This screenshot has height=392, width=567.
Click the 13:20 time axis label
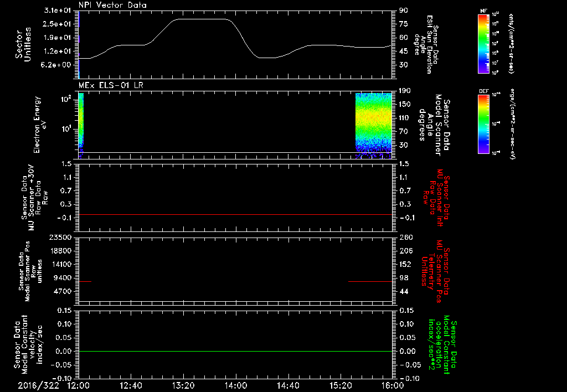[x=183, y=385]
